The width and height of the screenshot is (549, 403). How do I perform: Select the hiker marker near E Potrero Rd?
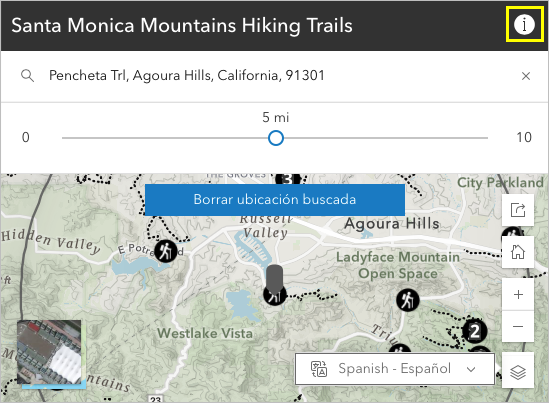click(x=166, y=251)
